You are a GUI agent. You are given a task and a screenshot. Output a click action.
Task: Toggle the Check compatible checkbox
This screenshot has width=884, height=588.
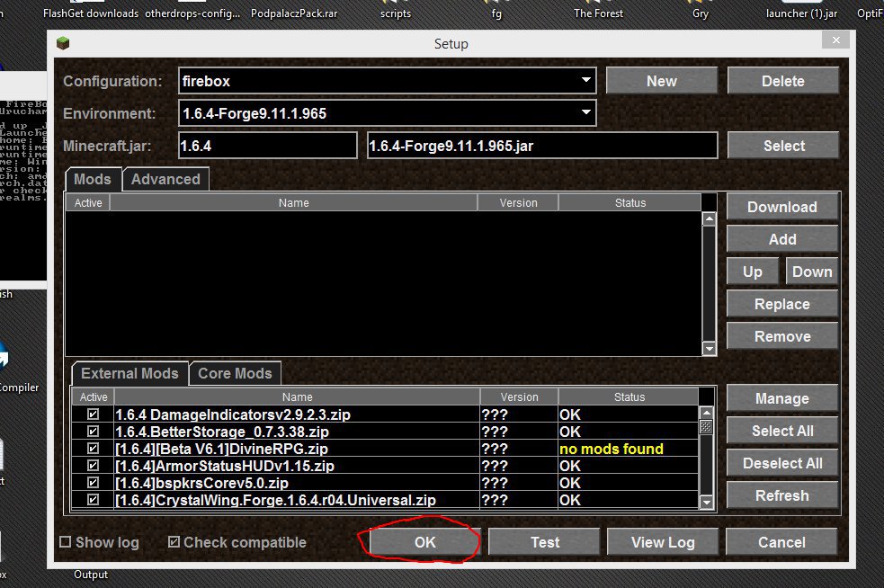(x=174, y=542)
